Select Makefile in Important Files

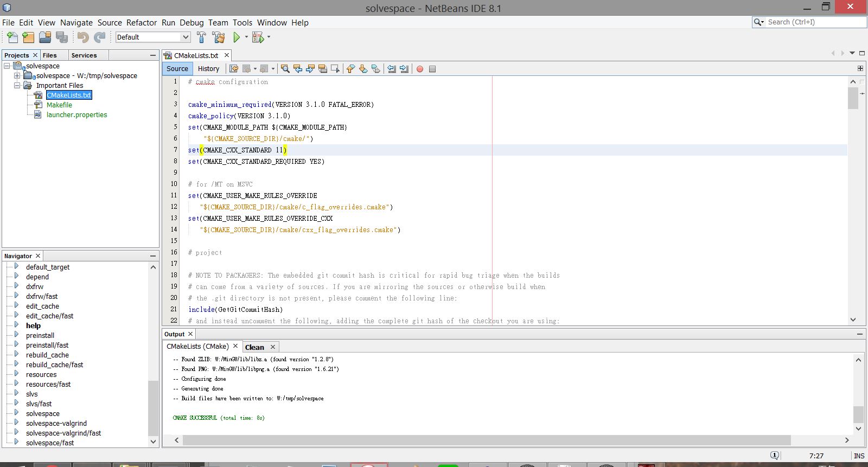[59, 105]
